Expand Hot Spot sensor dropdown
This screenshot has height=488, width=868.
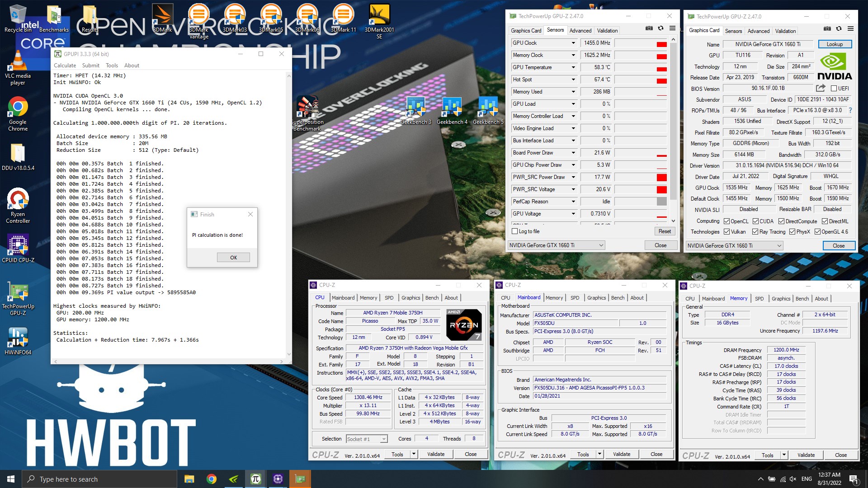573,80
